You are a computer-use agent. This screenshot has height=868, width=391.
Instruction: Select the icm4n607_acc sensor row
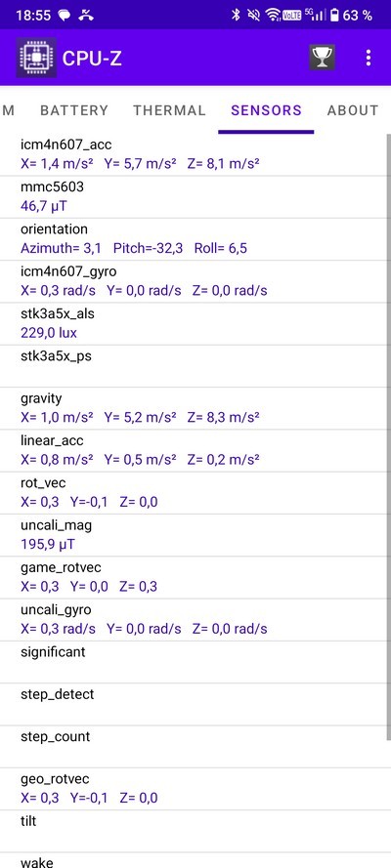(193, 154)
